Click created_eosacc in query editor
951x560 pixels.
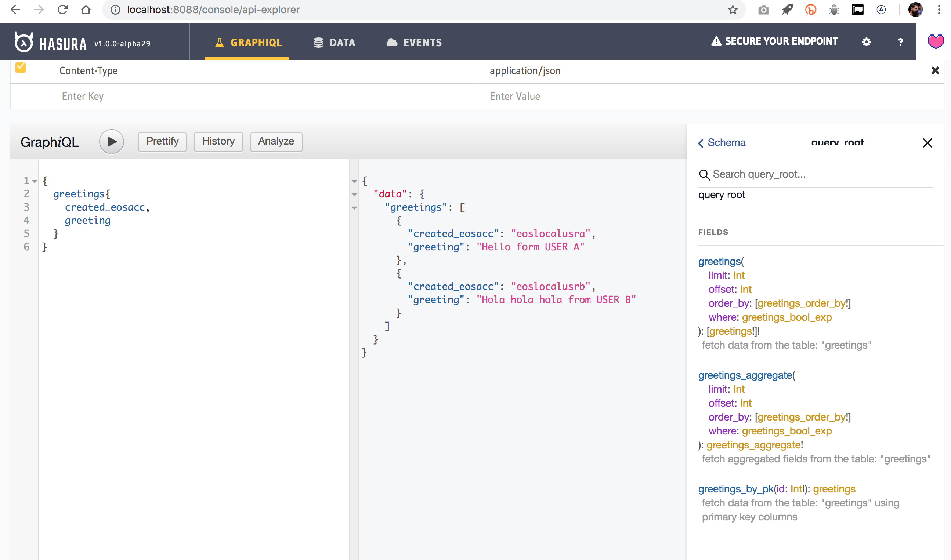point(105,208)
